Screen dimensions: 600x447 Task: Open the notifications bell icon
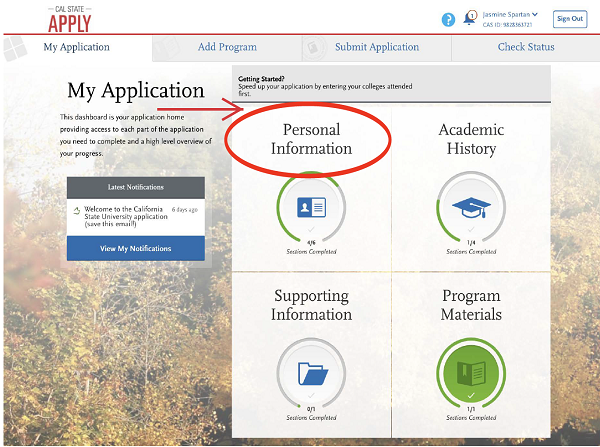pyautogui.click(x=470, y=18)
